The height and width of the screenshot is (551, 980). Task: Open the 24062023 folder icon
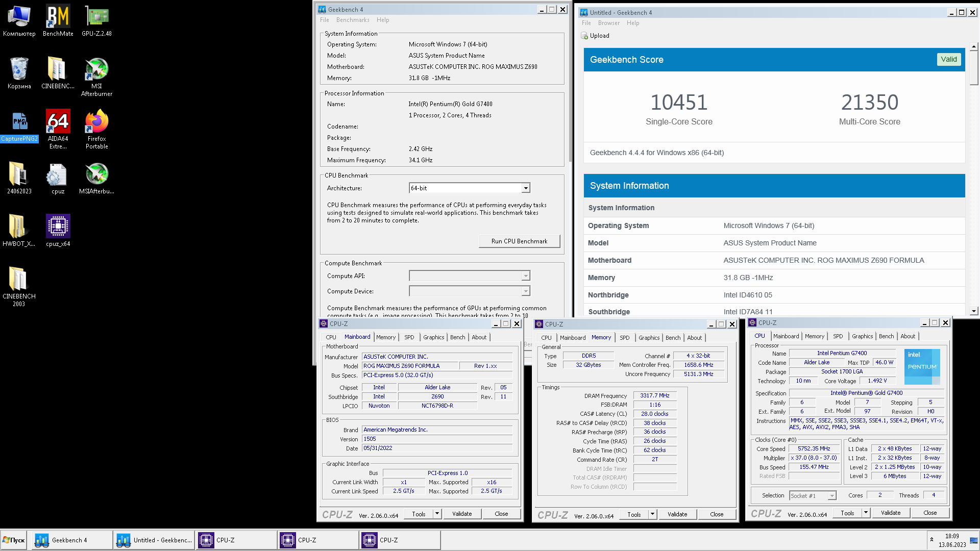point(19,178)
